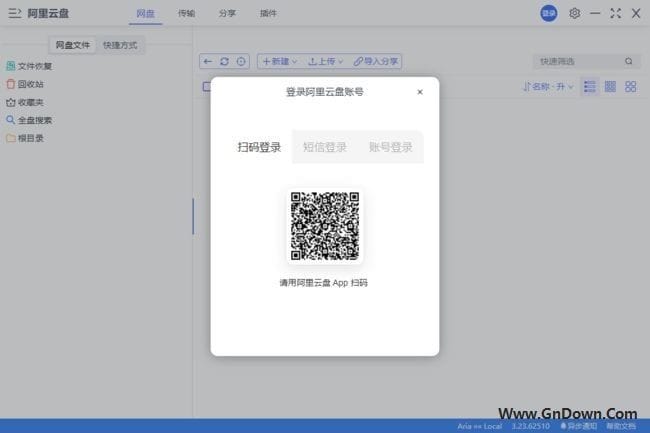Open 全盘搜索 search entry
The image size is (650, 433).
tap(29, 120)
